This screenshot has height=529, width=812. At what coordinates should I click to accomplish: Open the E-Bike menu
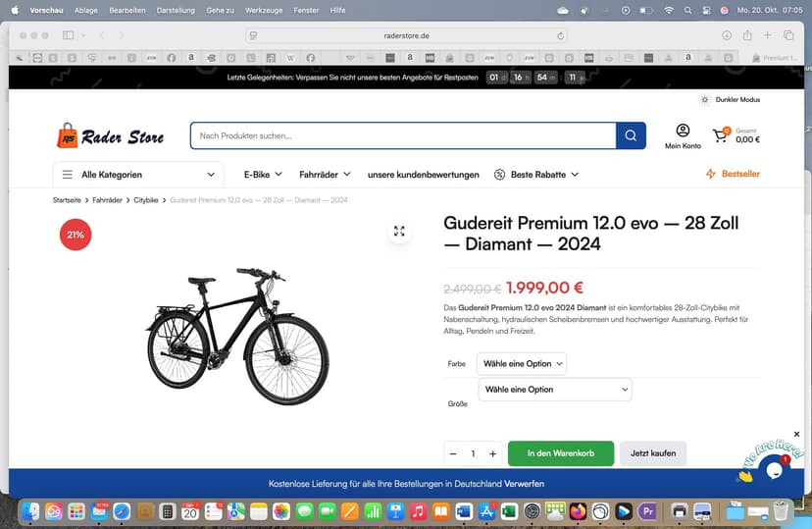click(x=263, y=175)
